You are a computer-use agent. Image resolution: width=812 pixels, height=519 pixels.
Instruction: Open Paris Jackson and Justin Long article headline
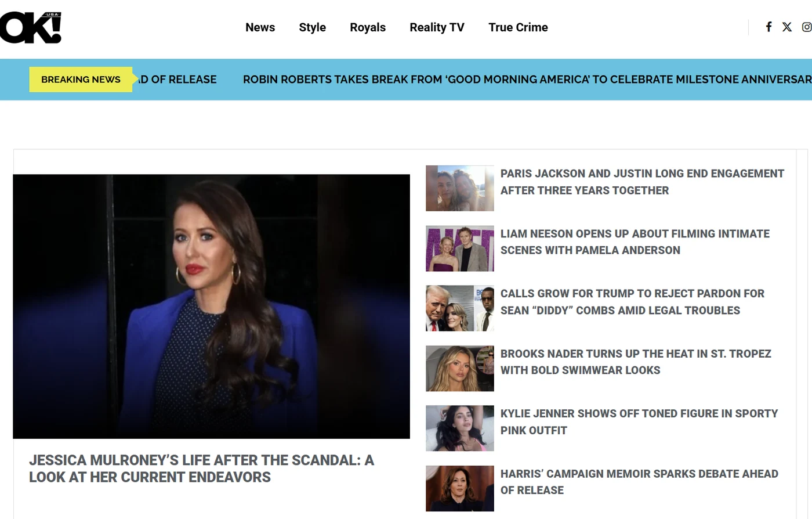tap(642, 182)
